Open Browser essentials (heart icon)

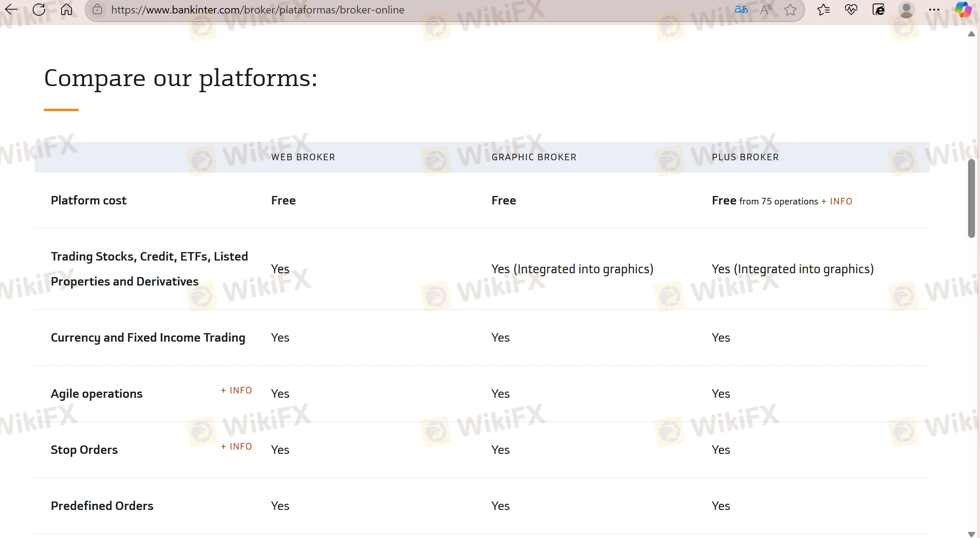[851, 10]
